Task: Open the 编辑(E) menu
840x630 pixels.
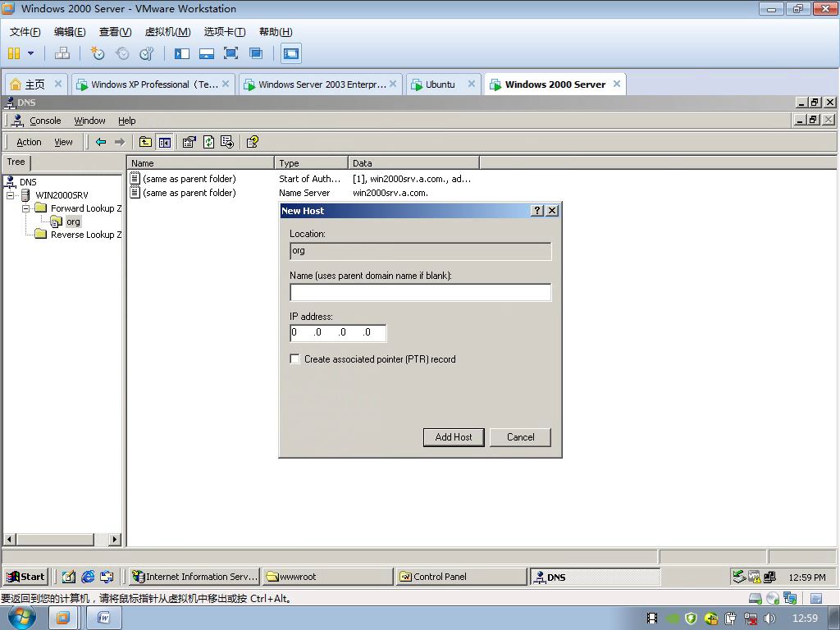Action: 70,32
